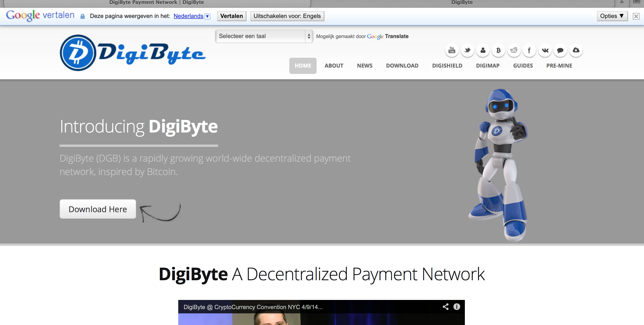This screenshot has width=644, height=325.
Task: Open the Twitter bird icon
Action: point(467,50)
